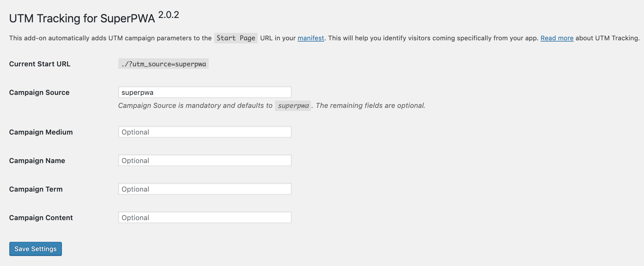The height and width of the screenshot is (266, 644).
Task: Click the Campaign Name label
Action: [x=37, y=161]
